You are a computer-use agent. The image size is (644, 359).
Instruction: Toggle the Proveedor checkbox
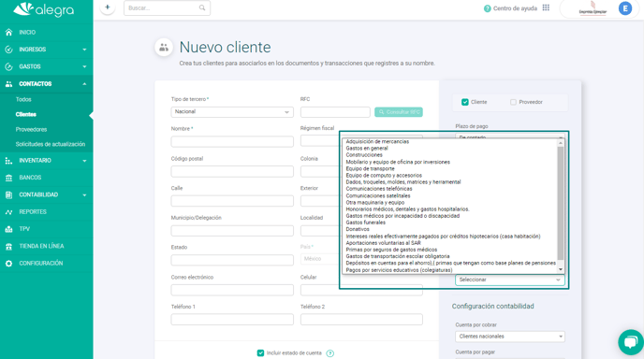tap(513, 102)
